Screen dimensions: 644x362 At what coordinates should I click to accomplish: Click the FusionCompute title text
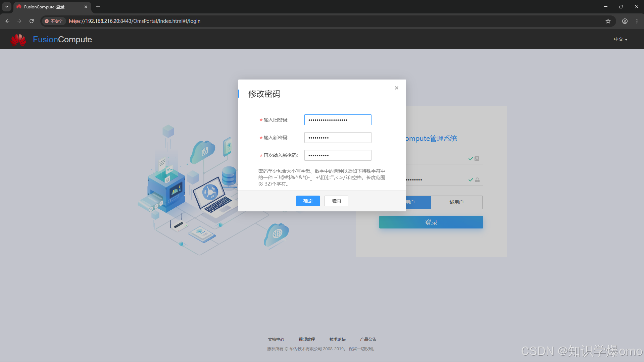click(62, 40)
